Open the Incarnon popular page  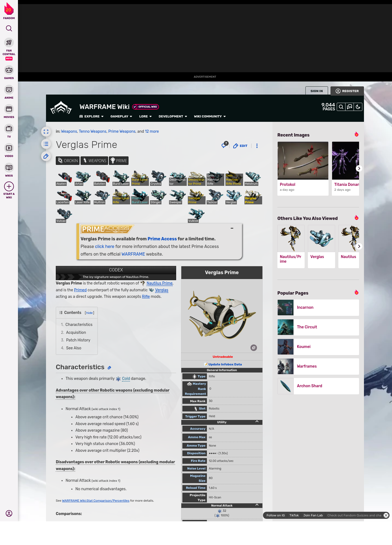tap(318, 307)
